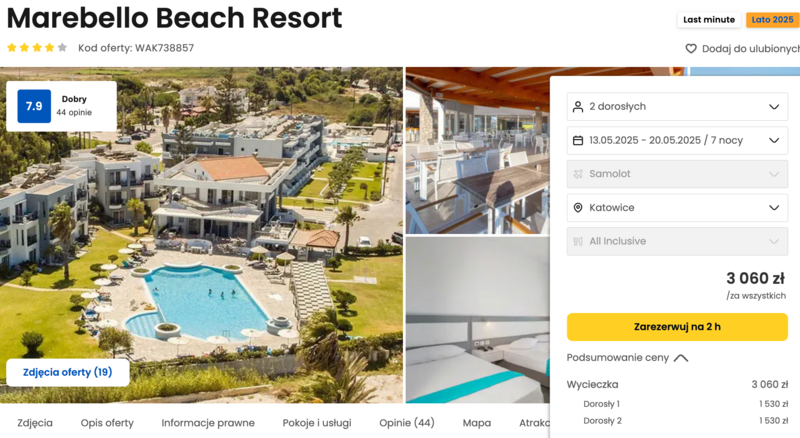Click the Zarezerwuj na 2 h button

tap(677, 327)
